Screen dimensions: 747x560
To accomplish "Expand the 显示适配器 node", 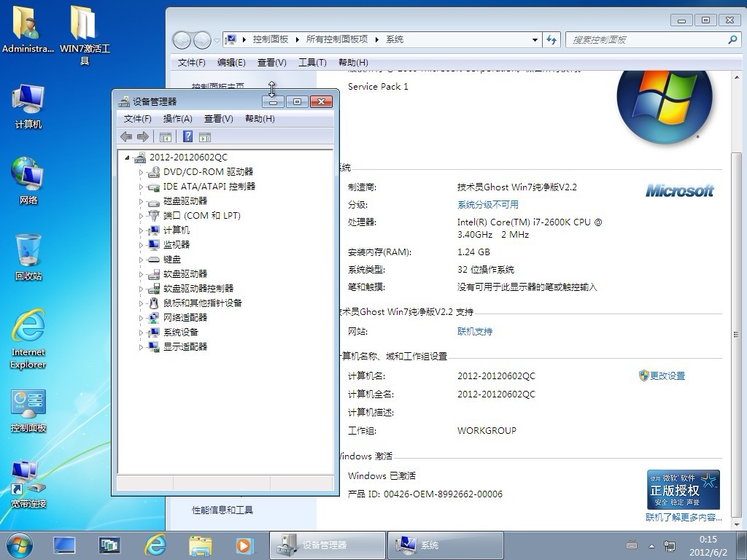I will pyautogui.click(x=141, y=347).
